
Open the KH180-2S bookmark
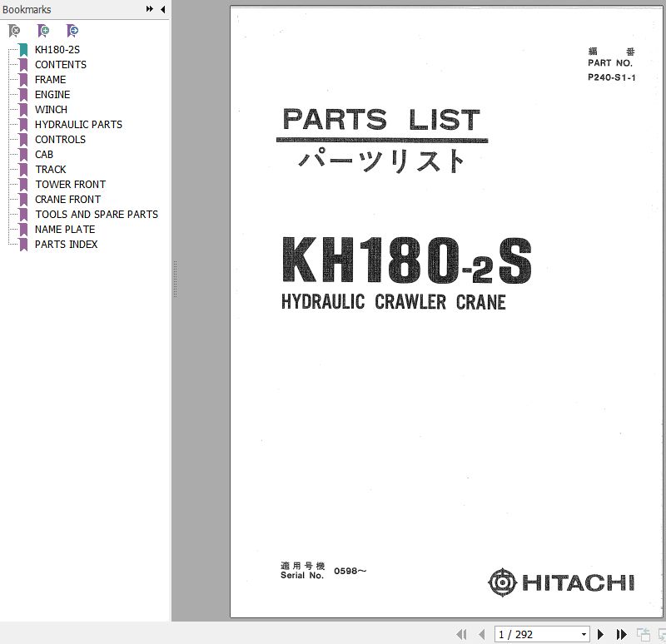coord(57,50)
